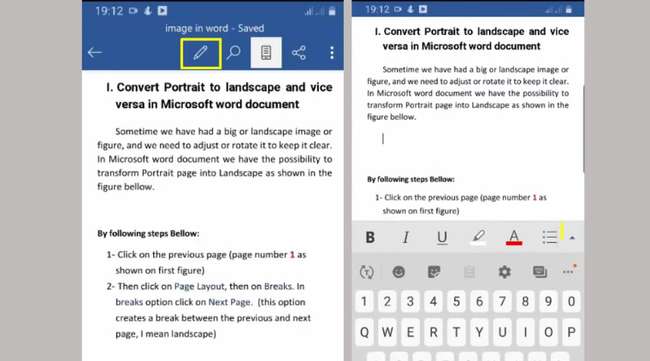Toggle Italic formatting

point(406,237)
